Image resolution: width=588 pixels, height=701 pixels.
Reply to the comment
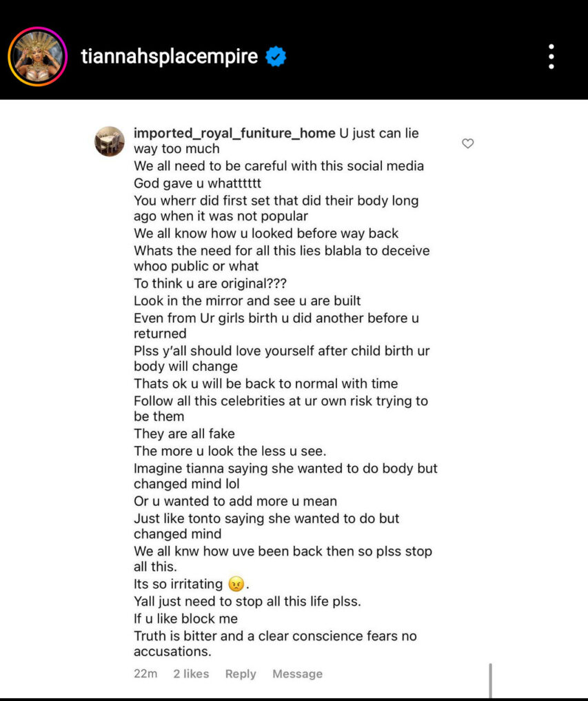241,673
